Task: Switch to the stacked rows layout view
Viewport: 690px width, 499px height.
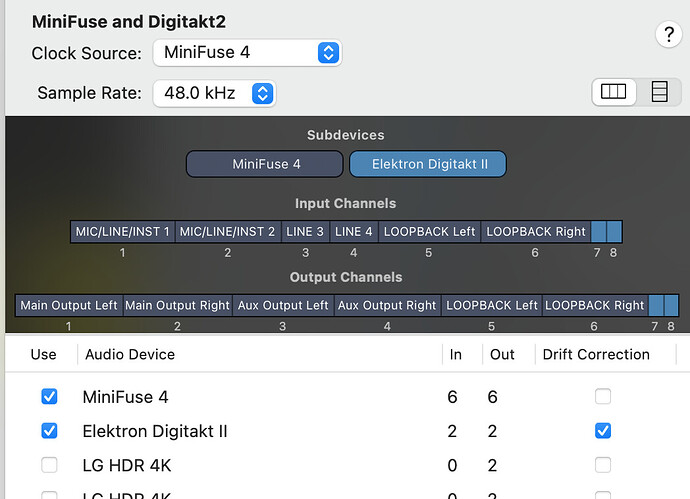Action: tap(659, 92)
